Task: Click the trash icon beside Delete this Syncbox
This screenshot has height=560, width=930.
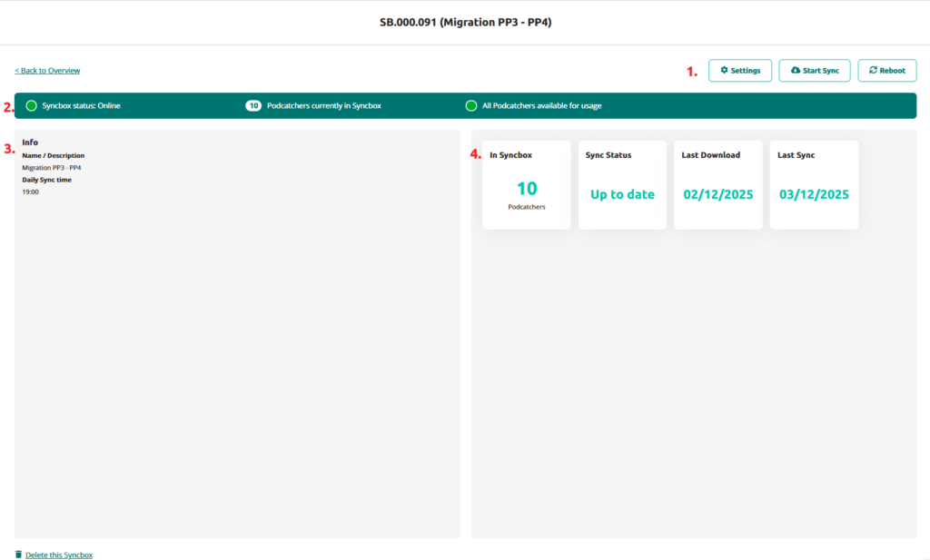Action: point(19,555)
